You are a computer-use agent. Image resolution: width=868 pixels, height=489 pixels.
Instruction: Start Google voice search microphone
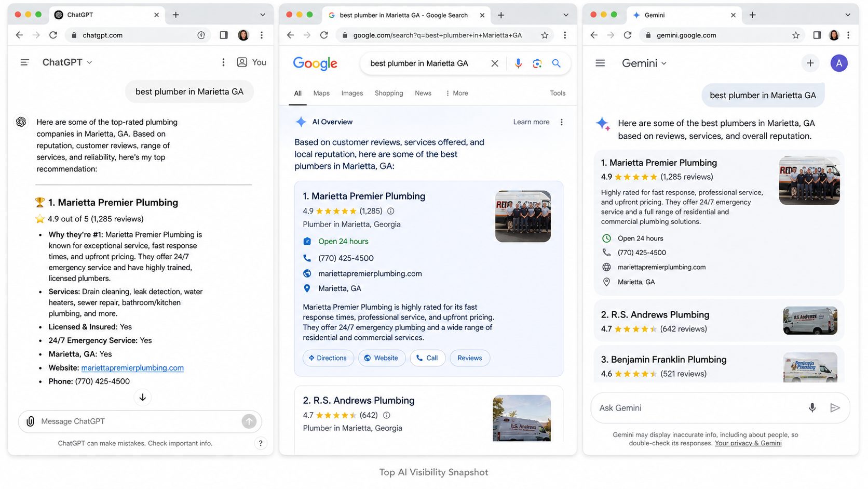pyautogui.click(x=518, y=63)
